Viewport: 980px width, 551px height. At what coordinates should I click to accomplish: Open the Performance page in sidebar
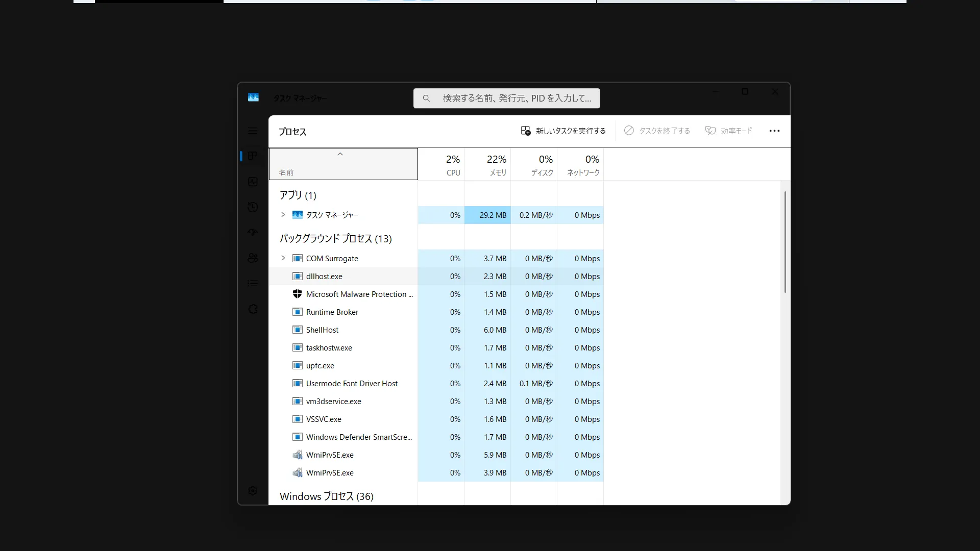253,182
